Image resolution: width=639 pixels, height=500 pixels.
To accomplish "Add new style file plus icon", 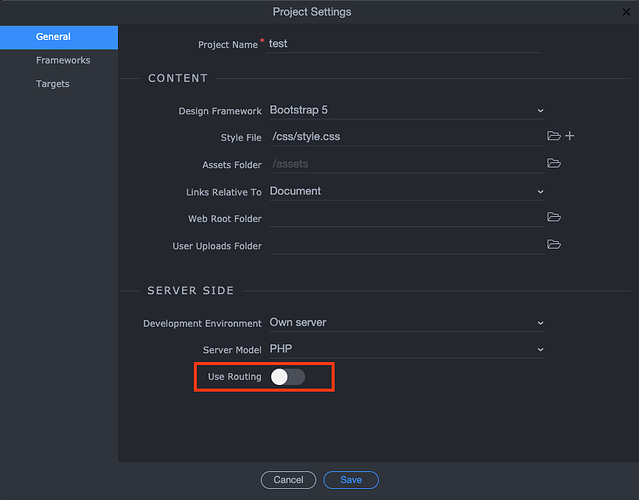I will (x=570, y=136).
